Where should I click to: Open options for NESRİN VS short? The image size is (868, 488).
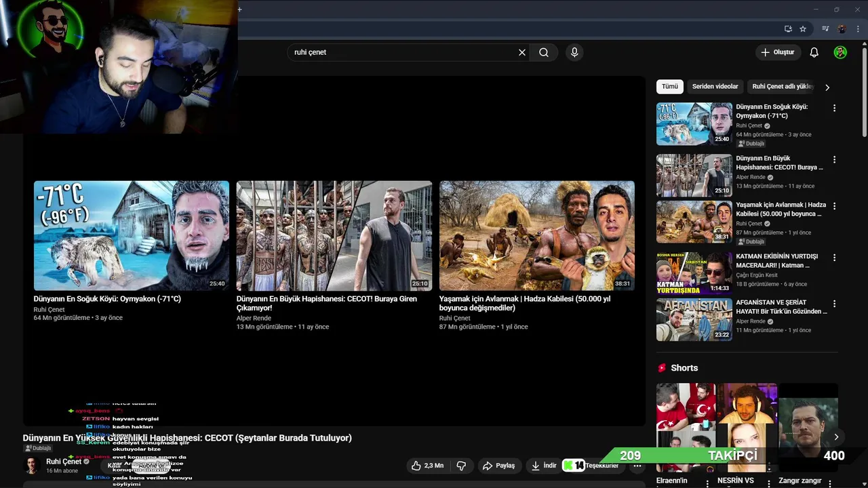click(x=769, y=483)
